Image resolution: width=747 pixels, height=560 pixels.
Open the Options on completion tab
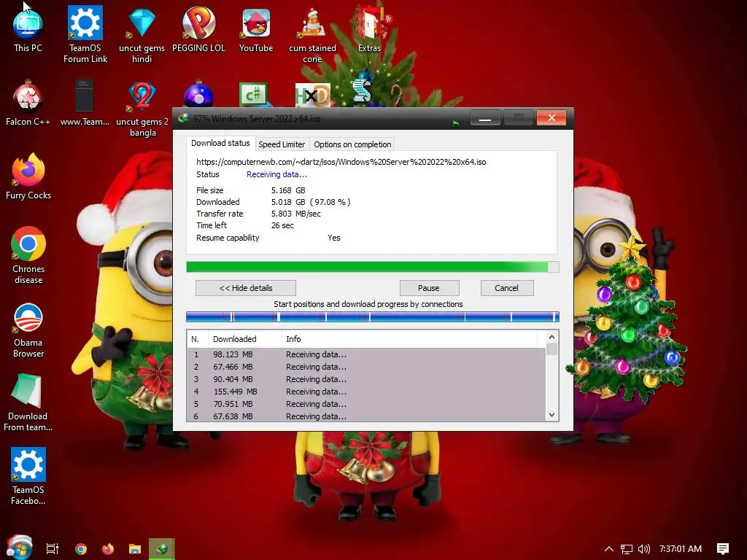tap(352, 144)
